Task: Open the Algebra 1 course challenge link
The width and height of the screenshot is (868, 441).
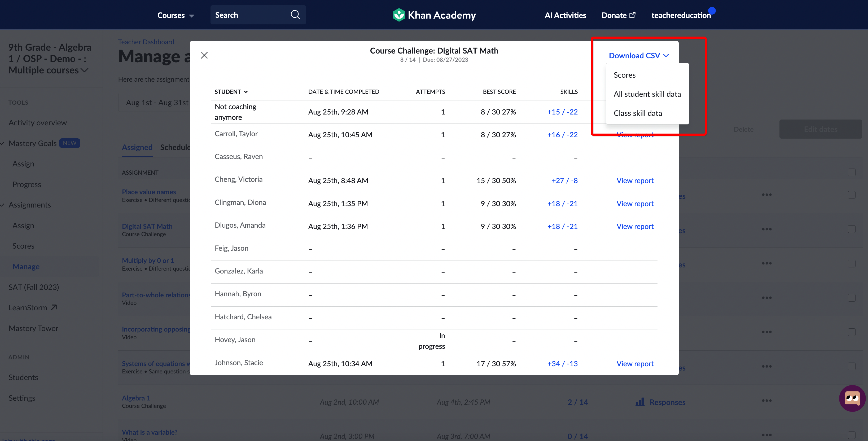Action: click(136, 398)
